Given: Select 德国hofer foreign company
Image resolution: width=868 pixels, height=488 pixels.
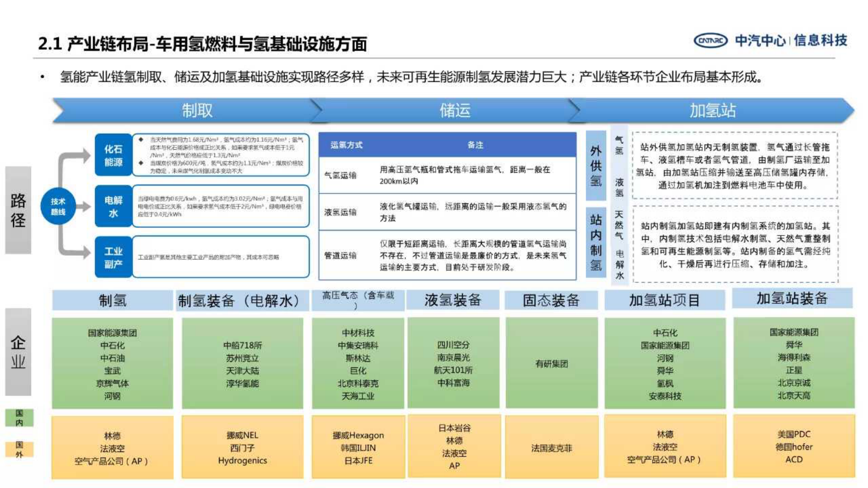Looking at the screenshot, I should click(x=794, y=447).
